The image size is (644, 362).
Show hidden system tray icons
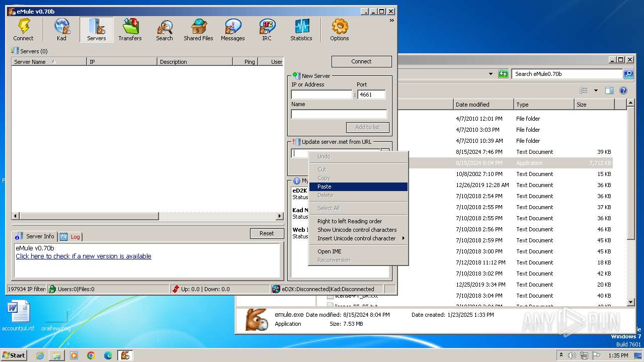pyautogui.click(x=561, y=355)
